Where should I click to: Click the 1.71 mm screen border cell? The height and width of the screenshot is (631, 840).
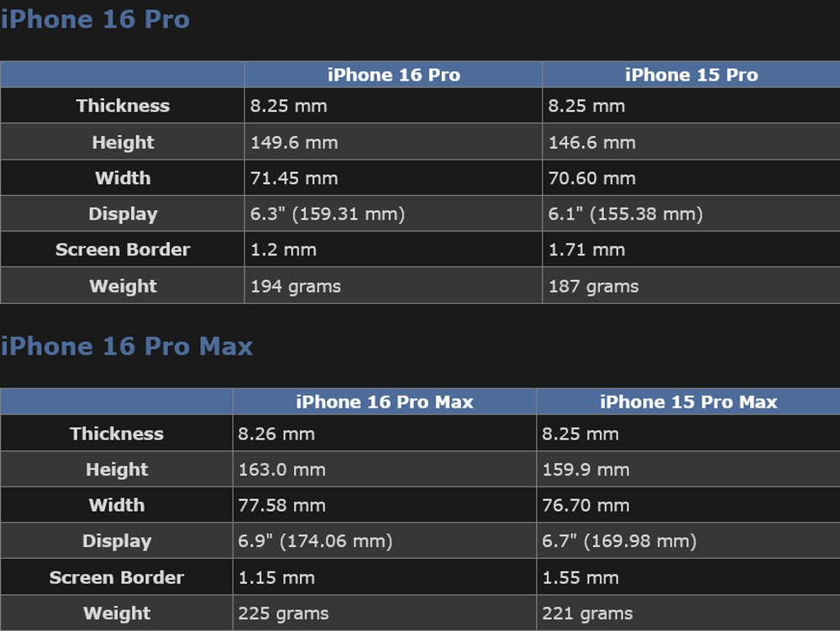pos(691,250)
